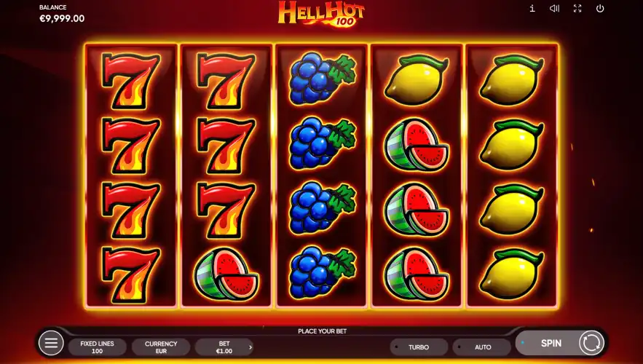Viewport: 643px width, 364px height.
Task: Open the Bet €1.00 selector
Action: point(224,347)
